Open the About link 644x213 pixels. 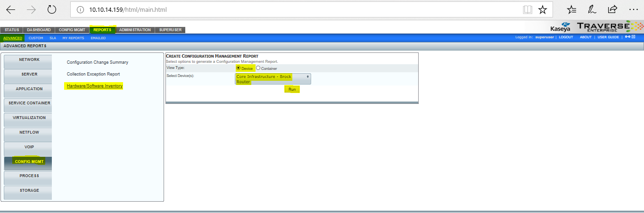586,37
